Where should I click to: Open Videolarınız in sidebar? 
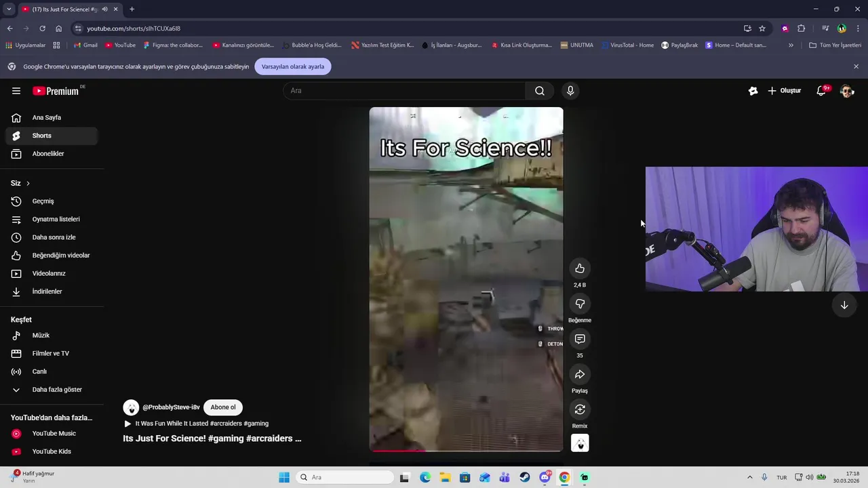52,274
